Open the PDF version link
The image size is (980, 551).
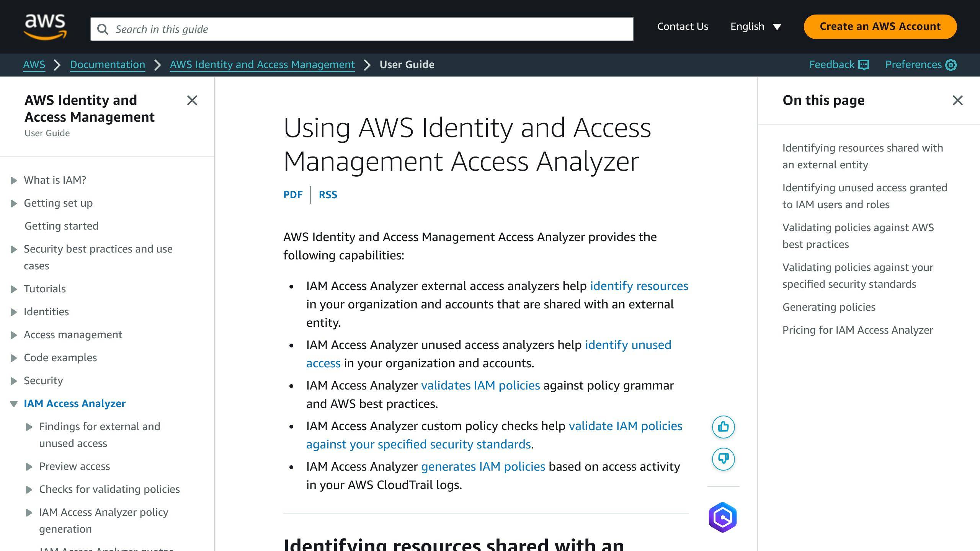(x=293, y=195)
